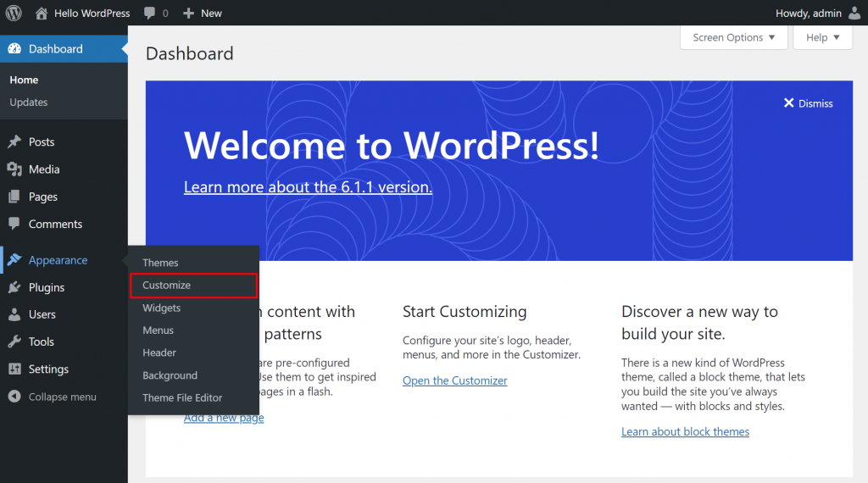
Task: Dismiss the Welcome to WordPress panel
Action: click(x=808, y=103)
